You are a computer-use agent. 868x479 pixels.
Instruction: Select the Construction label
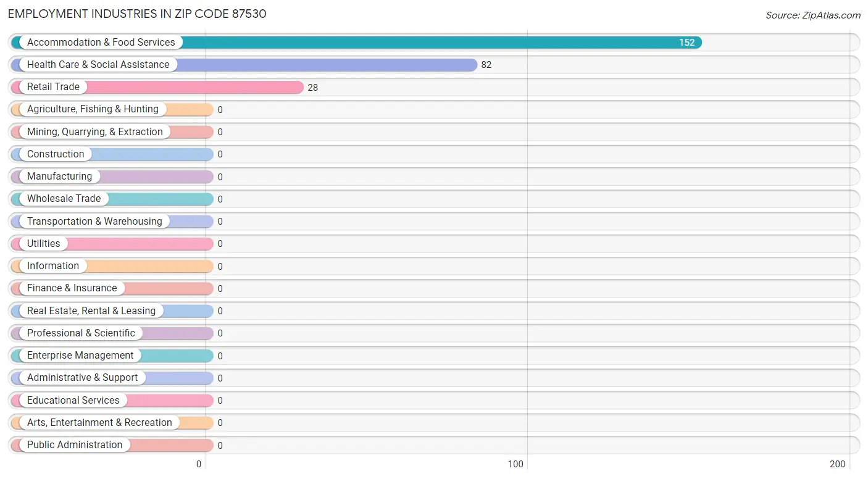pyautogui.click(x=56, y=154)
